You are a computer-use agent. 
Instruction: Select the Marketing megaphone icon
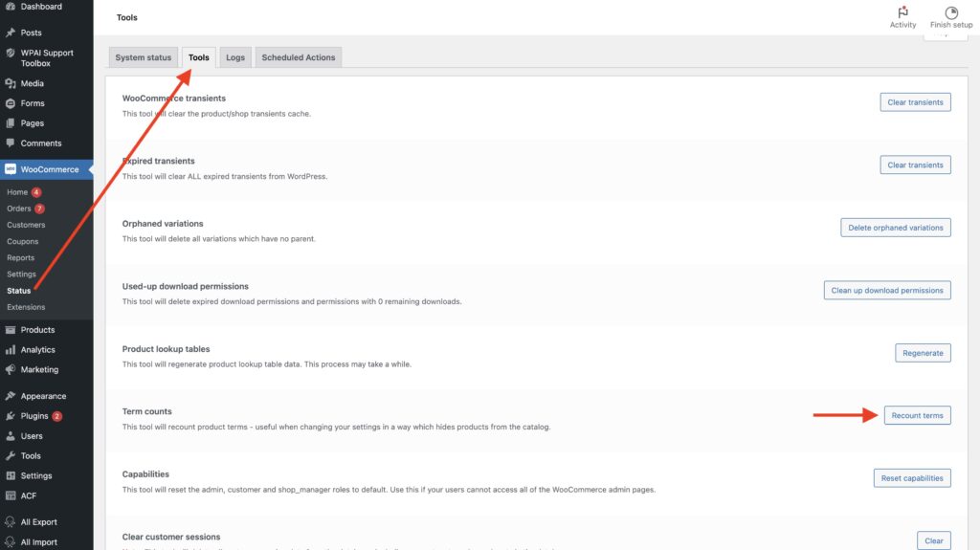[x=11, y=370]
